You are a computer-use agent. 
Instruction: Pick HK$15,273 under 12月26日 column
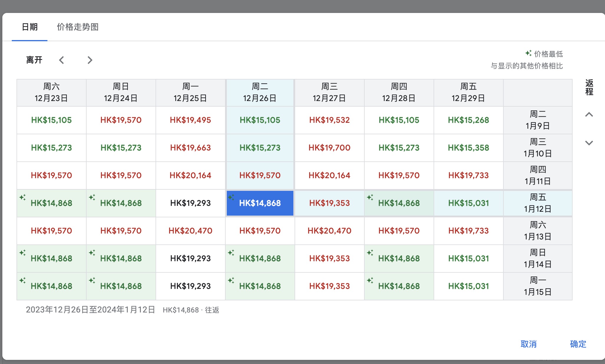(x=260, y=148)
